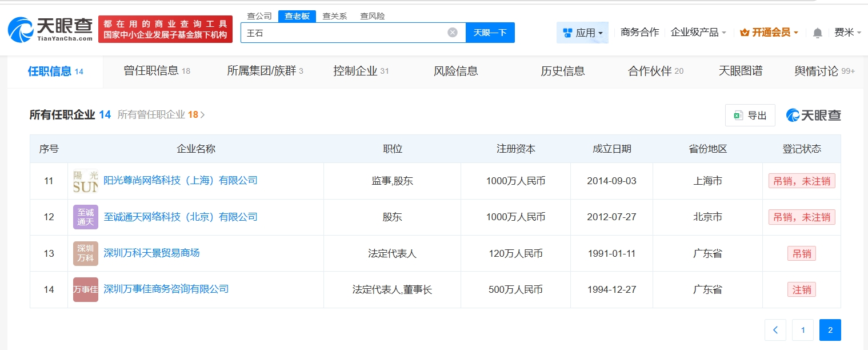
Task: Open 舆情讨论 tab
Action: 825,71
